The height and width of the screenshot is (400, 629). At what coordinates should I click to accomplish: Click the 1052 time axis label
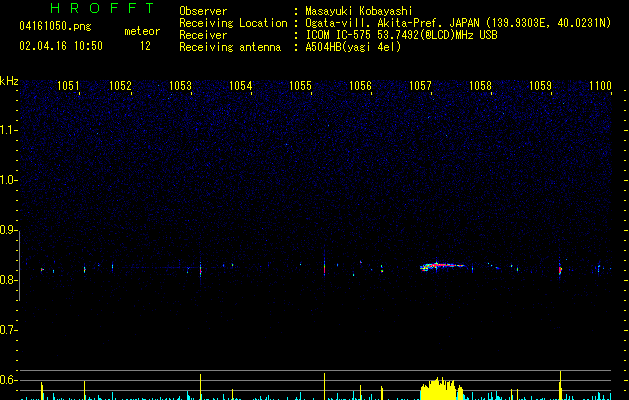pos(120,86)
